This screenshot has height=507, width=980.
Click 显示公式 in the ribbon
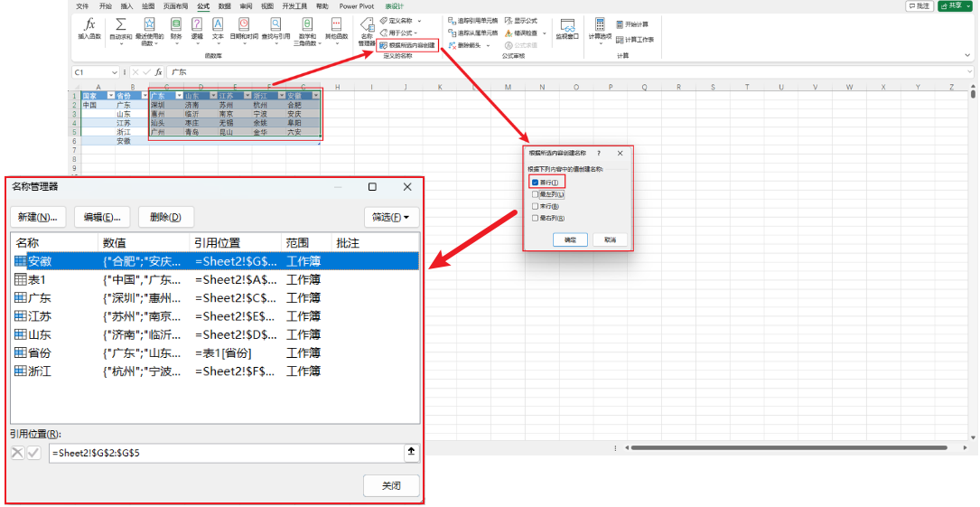tap(520, 21)
